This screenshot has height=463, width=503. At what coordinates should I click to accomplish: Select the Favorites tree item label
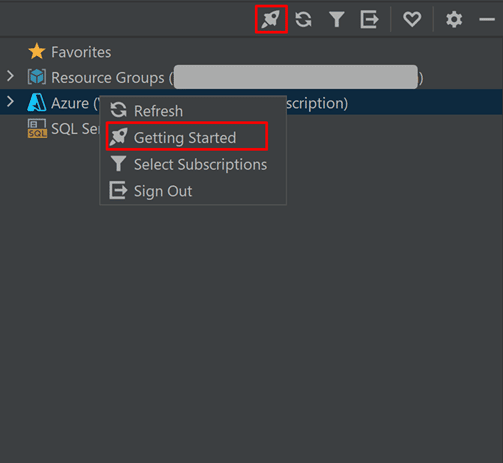pyautogui.click(x=81, y=52)
